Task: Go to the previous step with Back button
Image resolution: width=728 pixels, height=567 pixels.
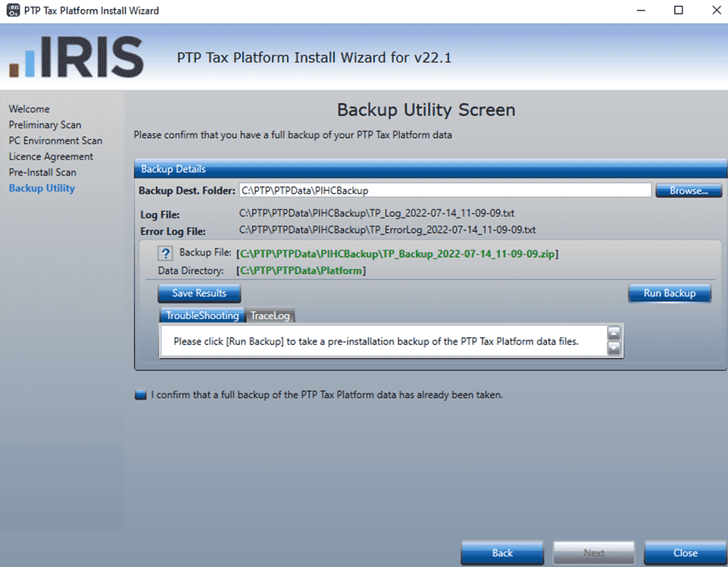Action: tap(502, 553)
